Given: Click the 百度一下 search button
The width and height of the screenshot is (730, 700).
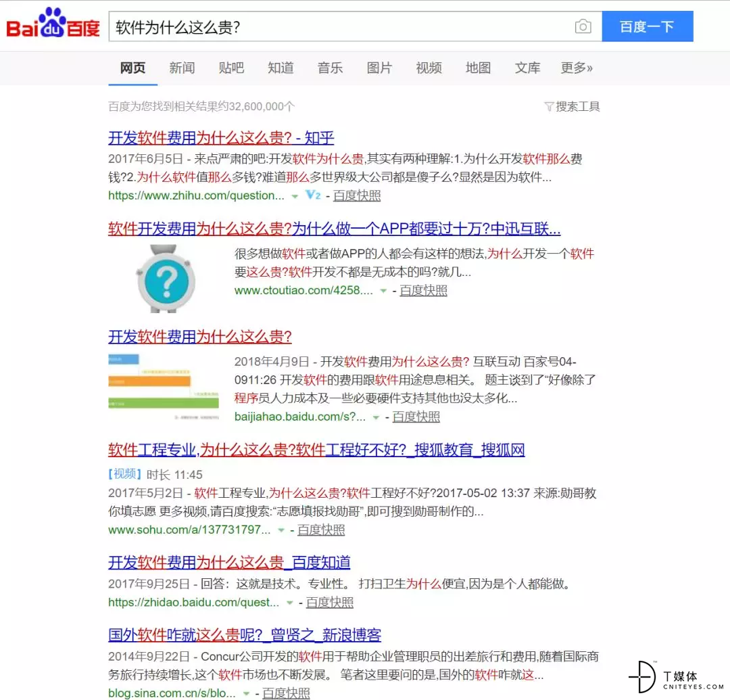Looking at the screenshot, I should (647, 26).
